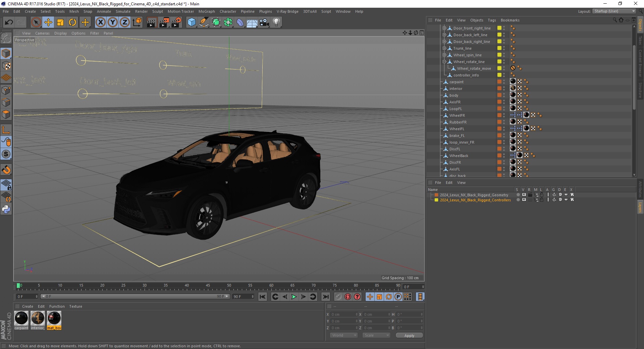Toggle Autokeying button
The image size is (644, 349).
348,297
